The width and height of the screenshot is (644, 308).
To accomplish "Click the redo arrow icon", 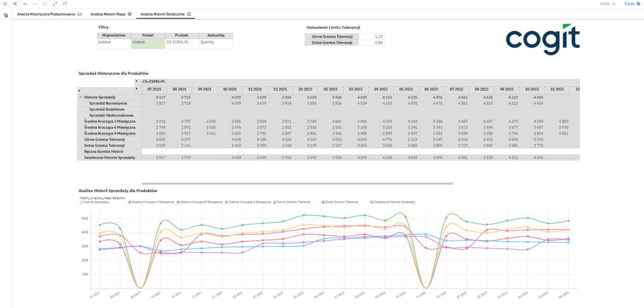I will [x=35, y=4].
